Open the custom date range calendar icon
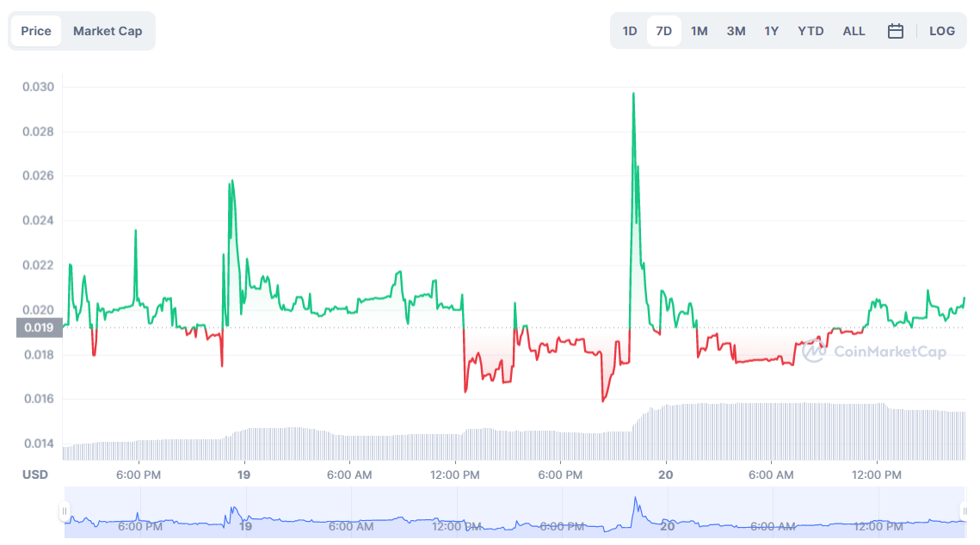980x545 pixels. click(x=895, y=30)
